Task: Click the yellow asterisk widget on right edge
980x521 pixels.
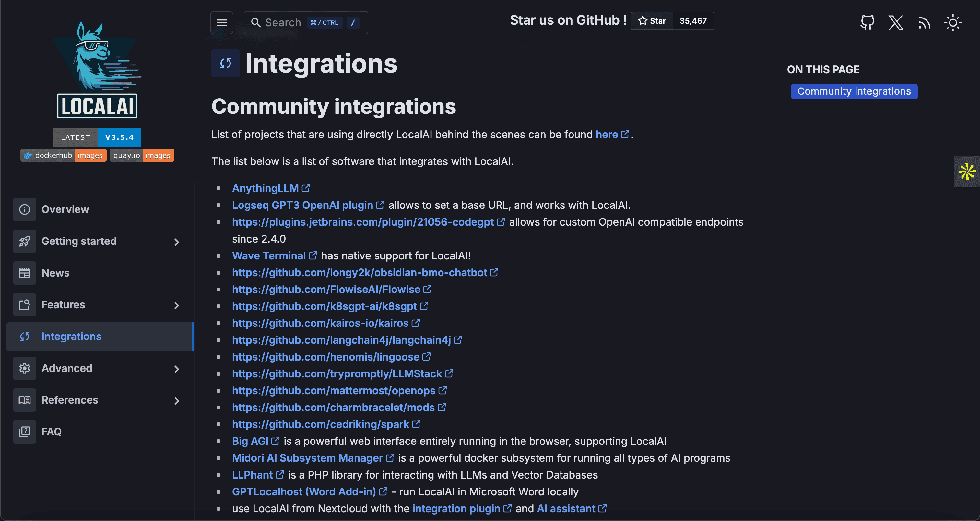Action: click(x=967, y=172)
